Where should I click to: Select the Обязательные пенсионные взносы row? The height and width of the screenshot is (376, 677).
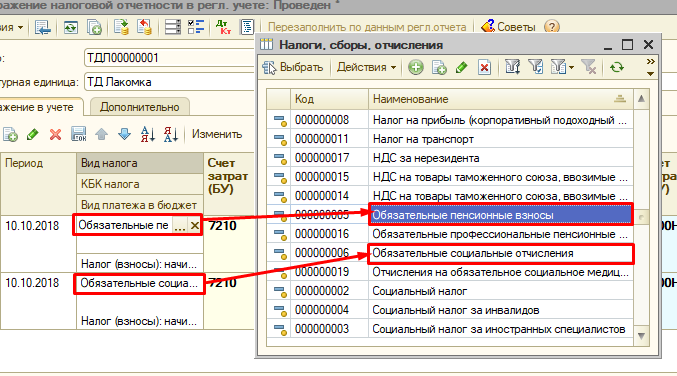450,215
